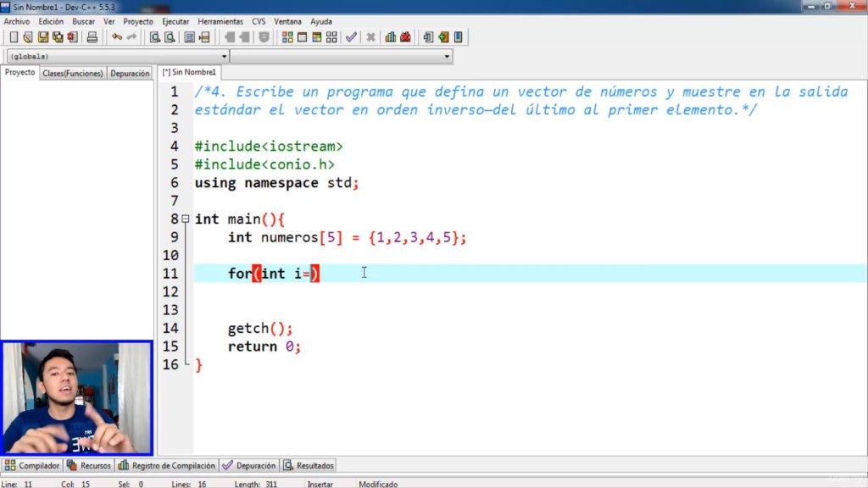This screenshot has width=868, height=488.
Task: Run the program with window icon
Action: (x=303, y=37)
